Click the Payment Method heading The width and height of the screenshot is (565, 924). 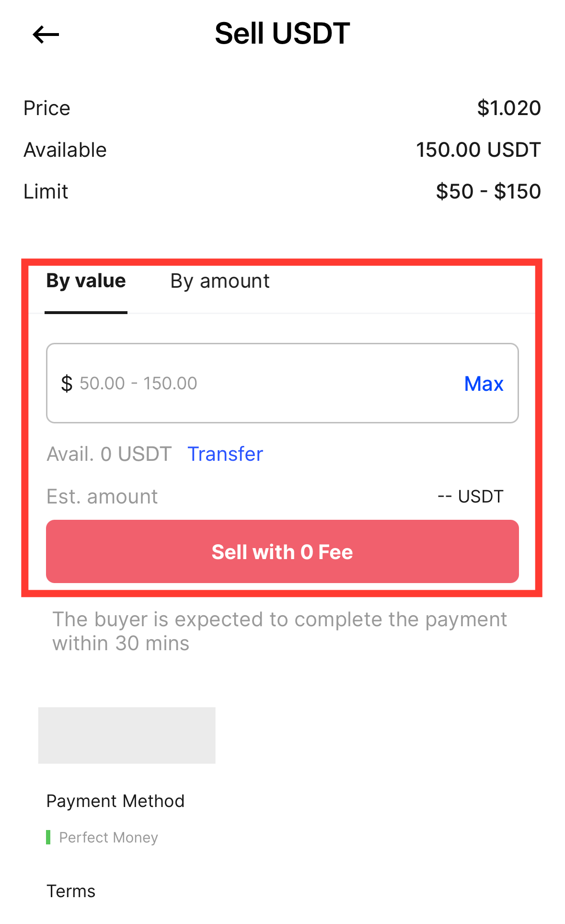(x=115, y=801)
